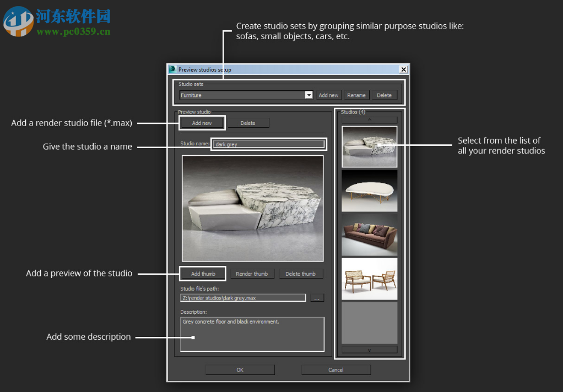Select the wooden armchairs studio thumbnail
The image size is (563, 392).
tap(370, 279)
